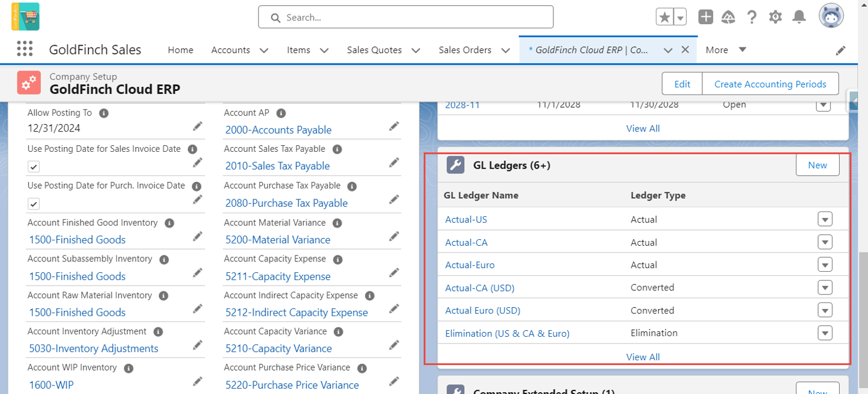
Task: Click the Company Setup gears icon
Action: [x=28, y=83]
